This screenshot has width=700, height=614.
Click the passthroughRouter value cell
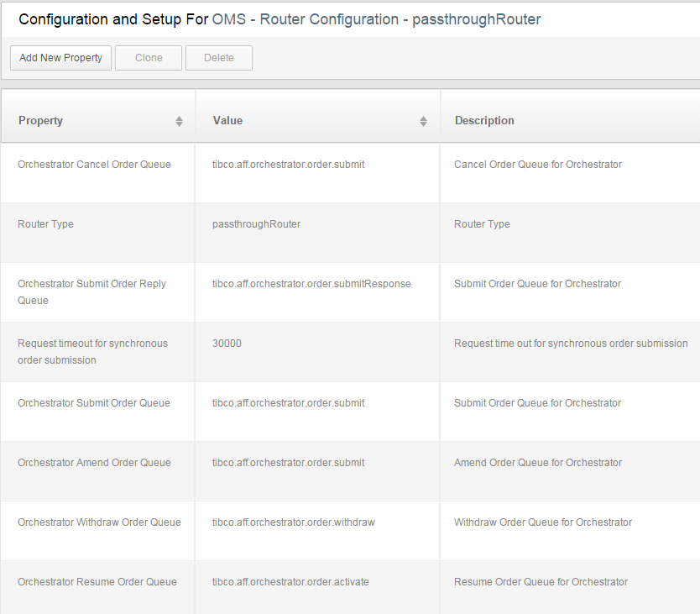click(257, 224)
